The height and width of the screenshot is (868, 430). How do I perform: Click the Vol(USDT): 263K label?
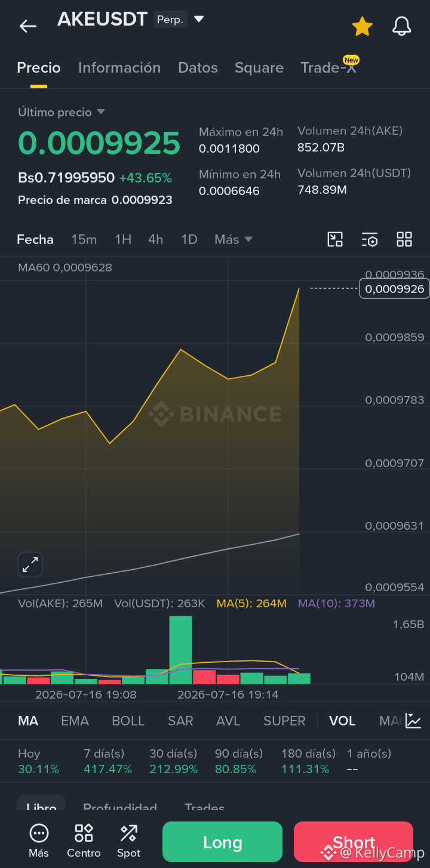(x=159, y=603)
